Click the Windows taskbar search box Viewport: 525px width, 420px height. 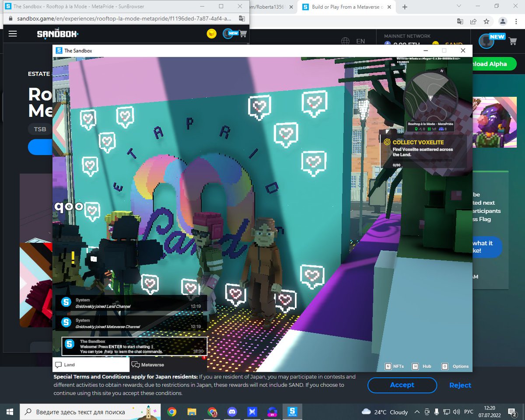91,412
